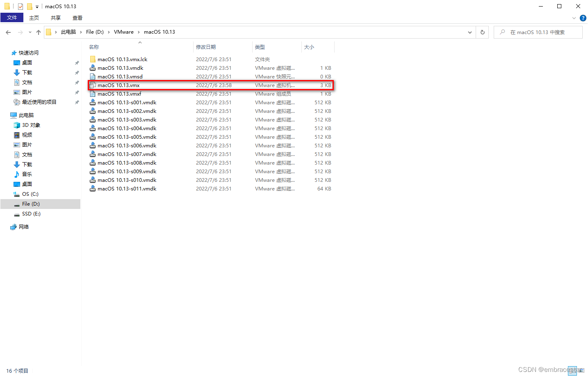
Task: Click 此电脑 in the address bar
Action: point(68,32)
